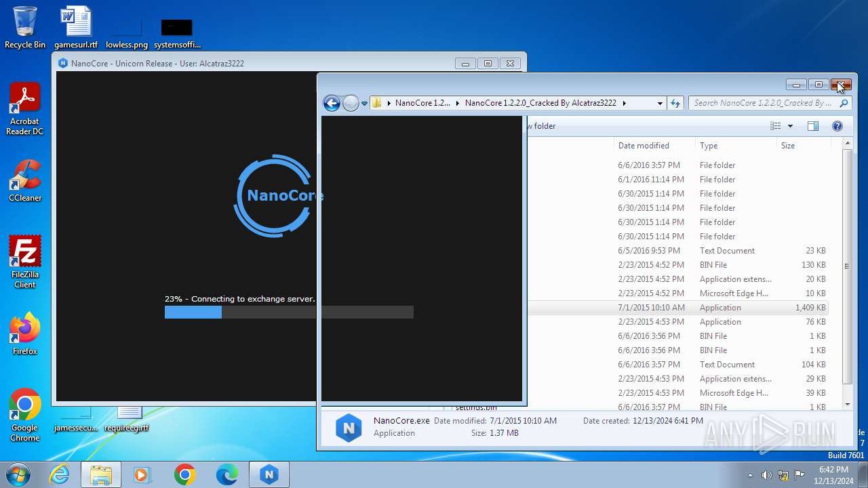Viewport: 868px width, 488px height.
Task: Select the 7/1/2015 10:10 AM Application row
Action: click(677, 308)
